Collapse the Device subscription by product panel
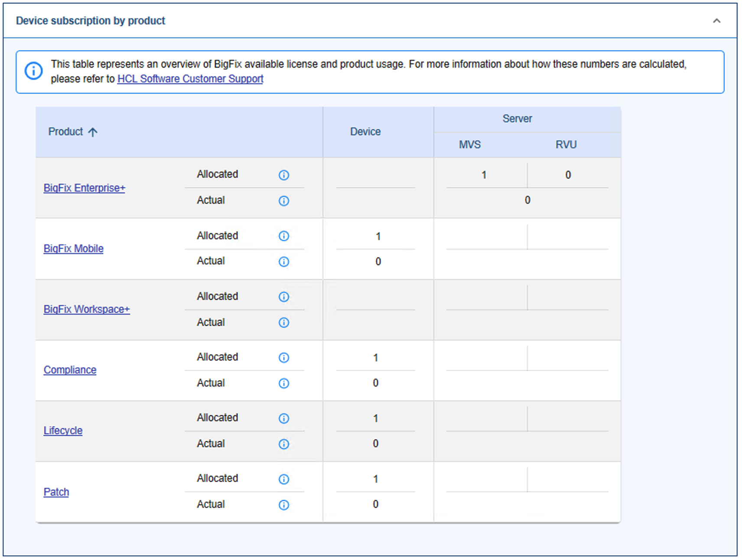The image size is (742, 560). tap(716, 21)
